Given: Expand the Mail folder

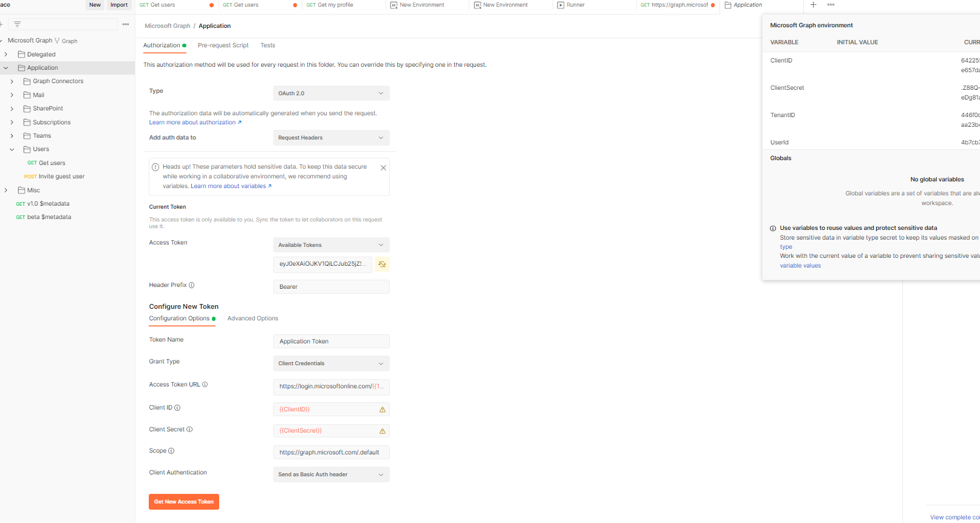Looking at the screenshot, I should [x=12, y=95].
